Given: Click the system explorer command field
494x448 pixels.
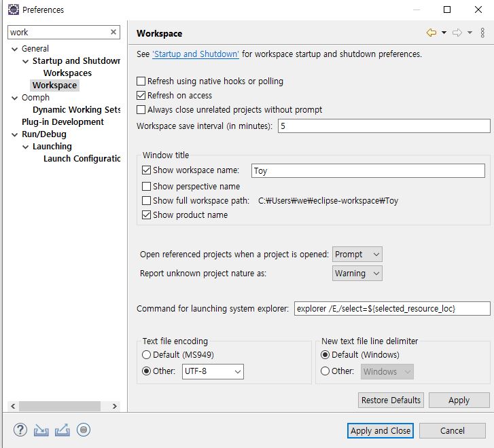Looking at the screenshot, I should 392,309.
